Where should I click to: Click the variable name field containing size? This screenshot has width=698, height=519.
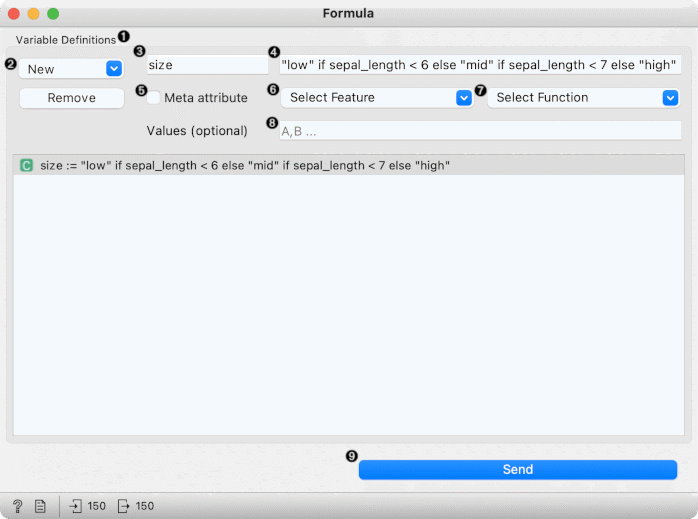point(207,65)
